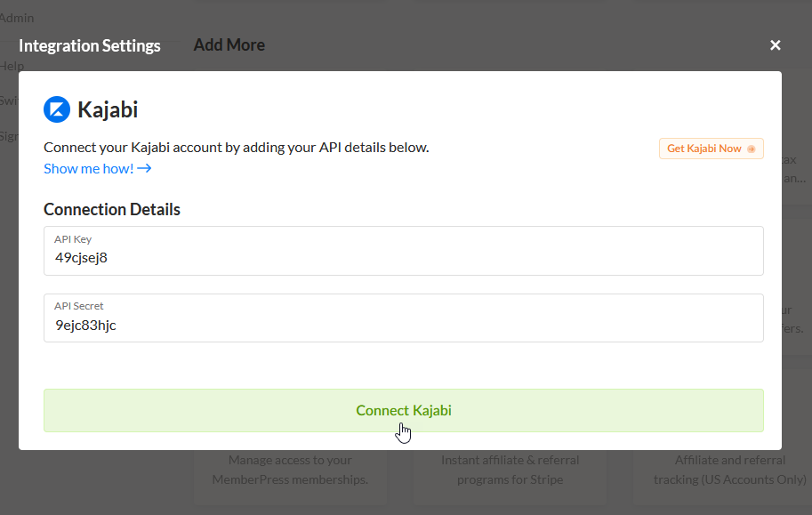Click the Kajabi title text
The height and width of the screenshot is (515, 812).
click(108, 109)
